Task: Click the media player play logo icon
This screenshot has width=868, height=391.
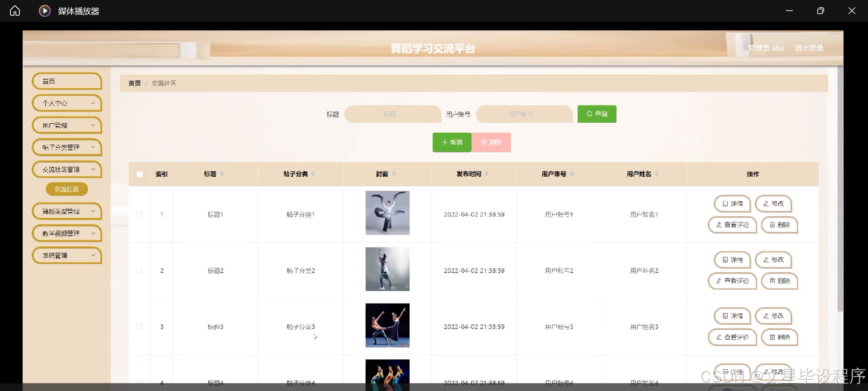Action: [x=44, y=11]
